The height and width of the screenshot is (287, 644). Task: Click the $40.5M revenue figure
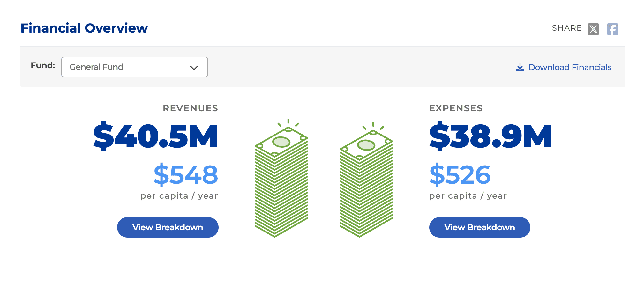[155, 137]
